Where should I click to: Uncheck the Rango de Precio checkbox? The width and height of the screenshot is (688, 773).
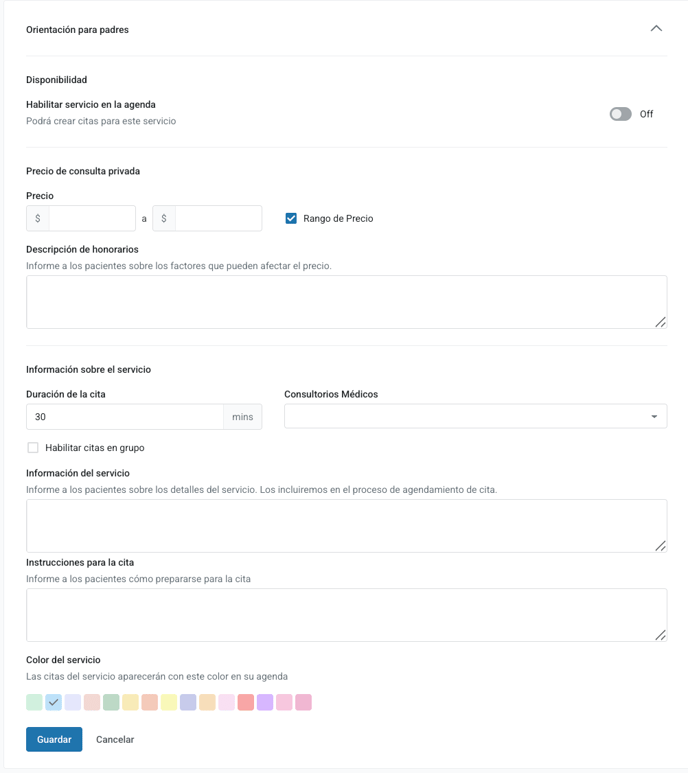pyautogui.click(x=291, y=218)
